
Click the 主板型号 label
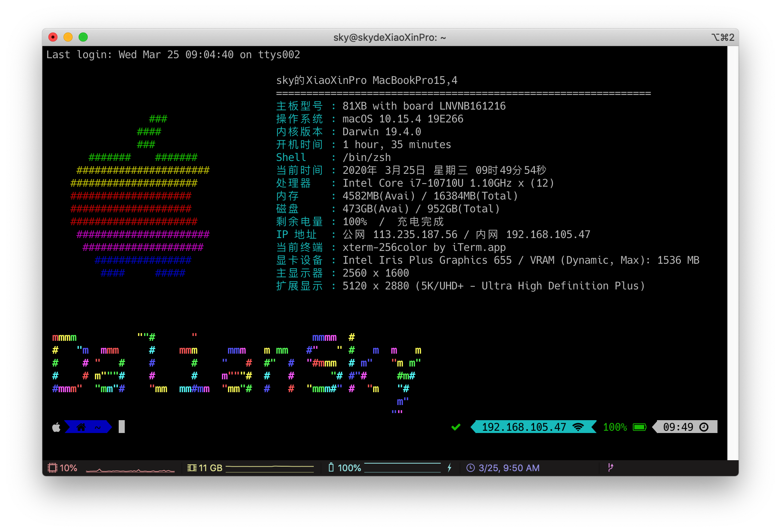pos(299,106)
